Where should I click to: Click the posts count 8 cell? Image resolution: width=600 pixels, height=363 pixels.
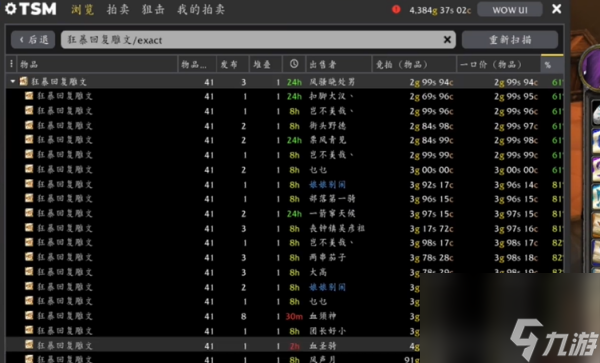[243, 316]
